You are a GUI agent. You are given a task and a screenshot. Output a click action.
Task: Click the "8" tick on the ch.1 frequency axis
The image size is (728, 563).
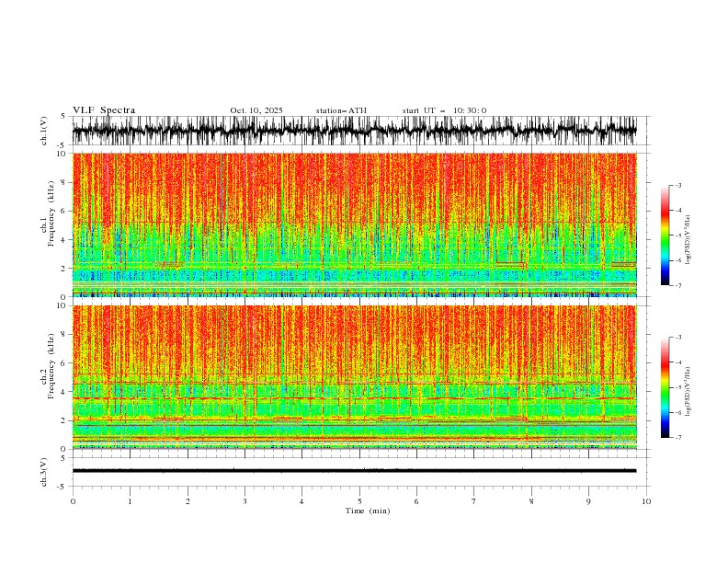click(64, 182)
